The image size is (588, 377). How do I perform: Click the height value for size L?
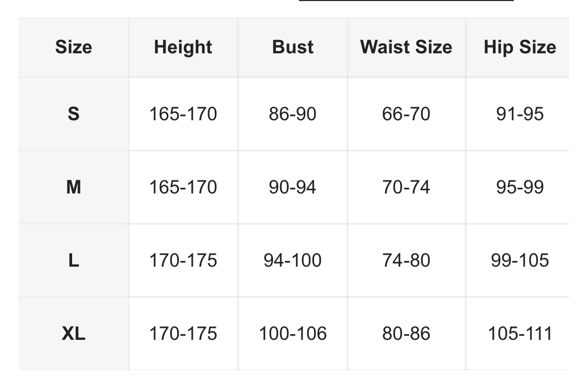pyautogui.click(x=183, y=260)
